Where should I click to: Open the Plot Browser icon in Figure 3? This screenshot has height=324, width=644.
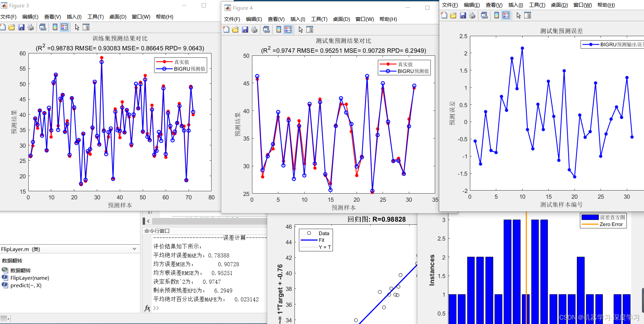[x=87, y=27]
